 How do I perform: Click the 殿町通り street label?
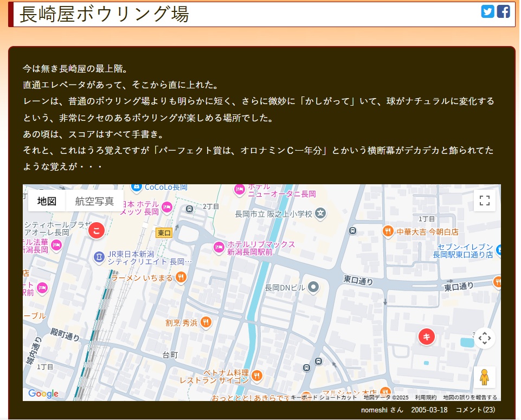point(65,334)
